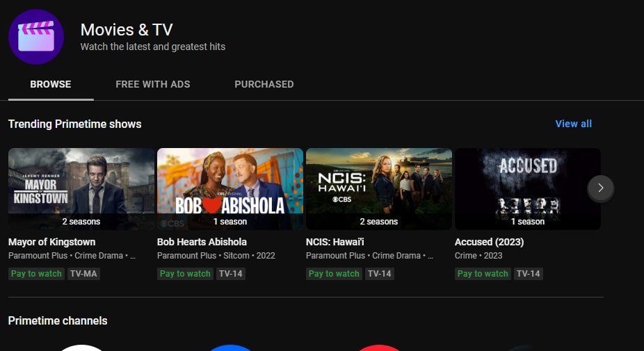644x351 pixels.
Task: Click '1 season' label on Bob Hearts Abishola
Action: pyautogui.click(x=230, y=222)
